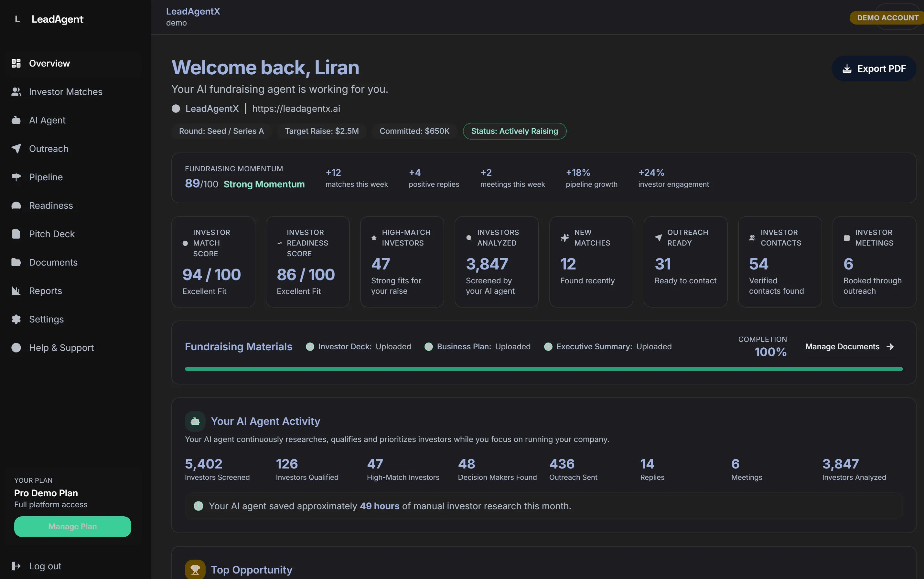Click the Overview grid icon in sidebar
Screen dimensions: 924x579
(16, 63)
